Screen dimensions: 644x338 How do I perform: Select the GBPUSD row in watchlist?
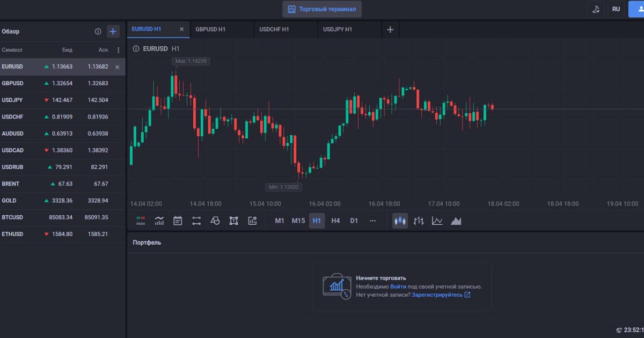click(63, 84)
